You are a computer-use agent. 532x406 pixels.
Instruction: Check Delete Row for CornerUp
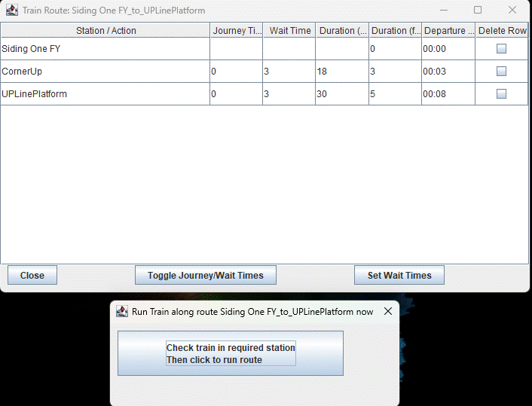(x=501, y=72)
